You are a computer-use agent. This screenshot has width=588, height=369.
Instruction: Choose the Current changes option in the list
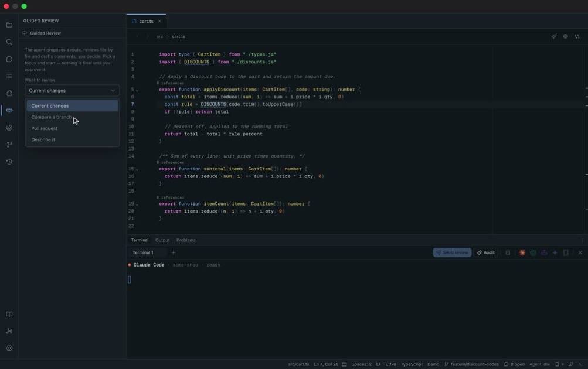72,105
